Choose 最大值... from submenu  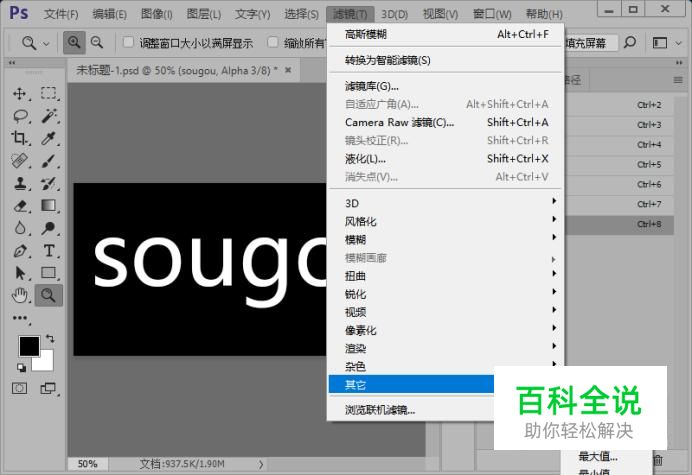[x=598, y=456]
